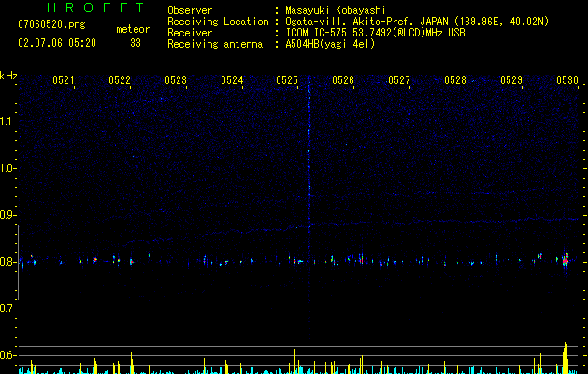Click the 0529 time marker
This screenshot has height=374, width=588.
tap(510, 80)
